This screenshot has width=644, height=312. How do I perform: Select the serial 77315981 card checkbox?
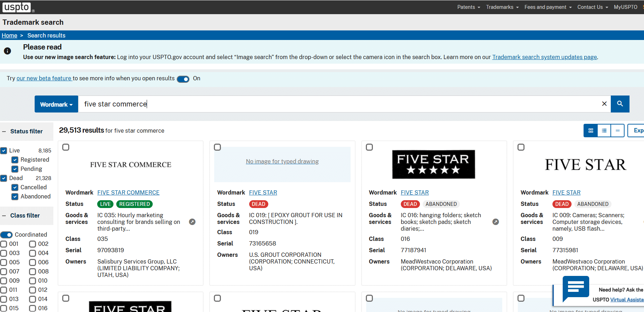pos(521,147)
